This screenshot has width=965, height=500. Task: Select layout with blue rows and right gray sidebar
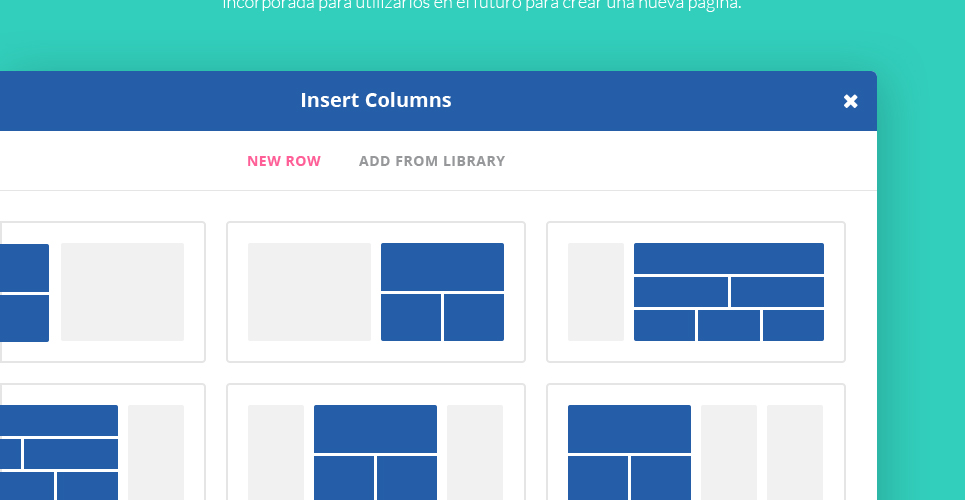click(102, 442)
